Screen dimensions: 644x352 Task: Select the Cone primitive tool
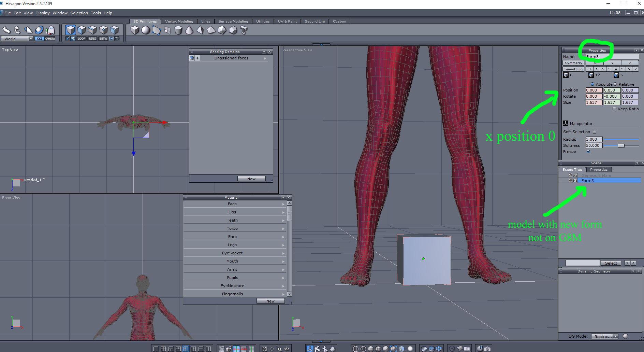(x=189, y=30)
